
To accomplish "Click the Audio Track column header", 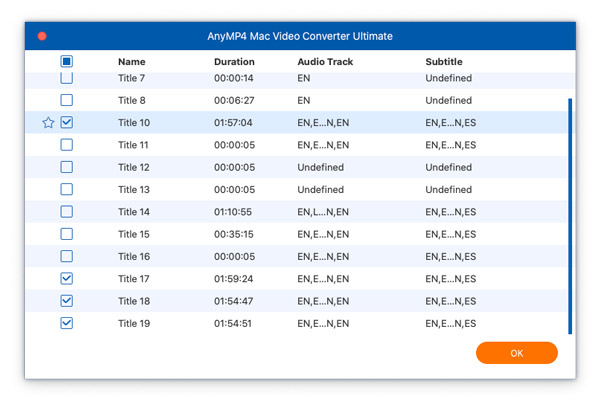I will click(325, 62).
